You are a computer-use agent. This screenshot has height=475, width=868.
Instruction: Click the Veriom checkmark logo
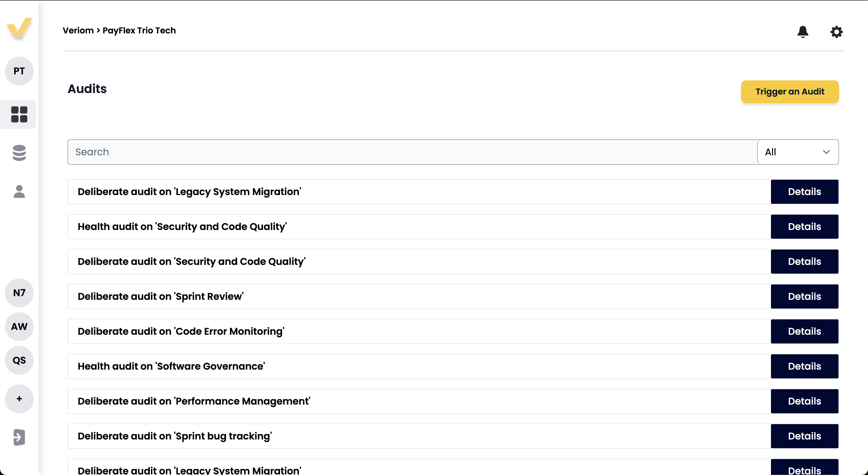pyautogui.click(x=19, y=28)
